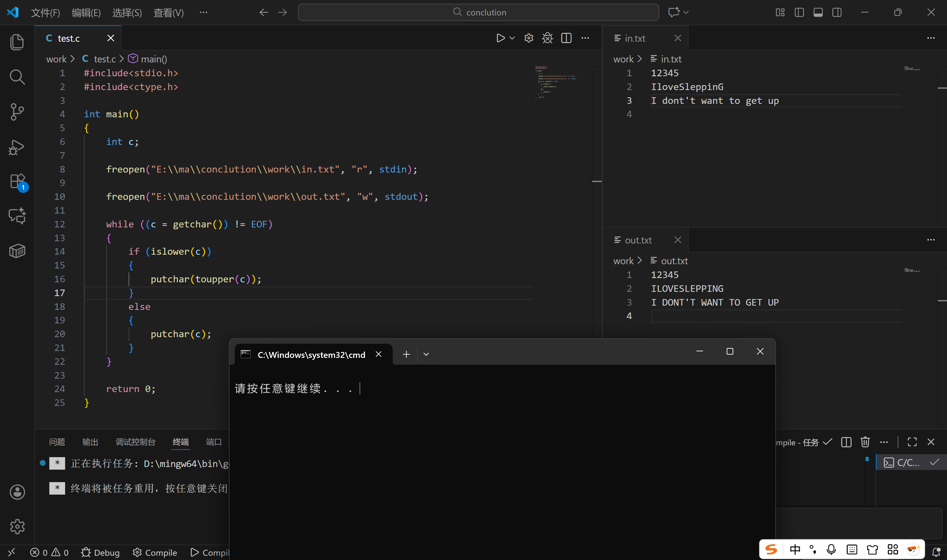The image size is (947, 560).
Task: Click the Compile gear button in status bar
Action: click(x=155, y=552)
